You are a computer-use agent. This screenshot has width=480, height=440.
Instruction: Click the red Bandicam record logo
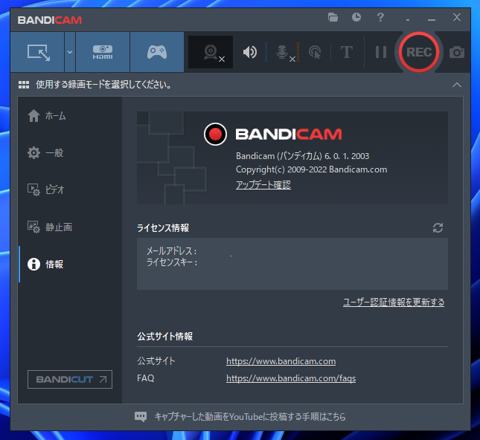pyautogui.click(x=215, y=134)
